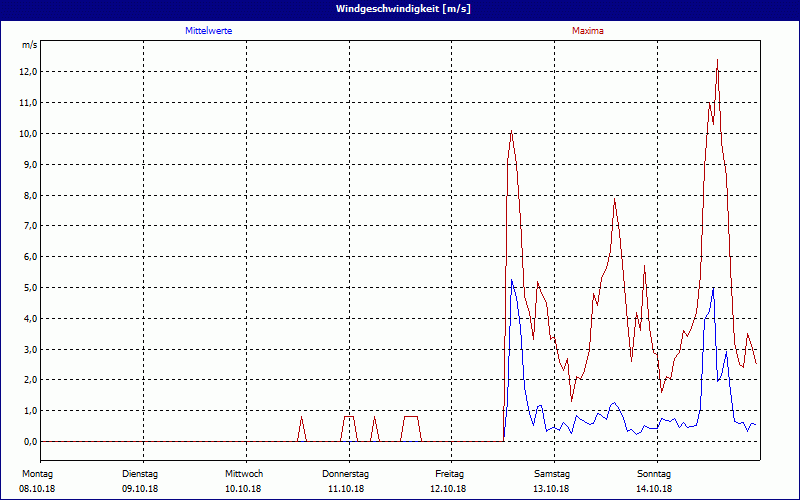Click the Donnerstag day label

click(x=346, y=473)
